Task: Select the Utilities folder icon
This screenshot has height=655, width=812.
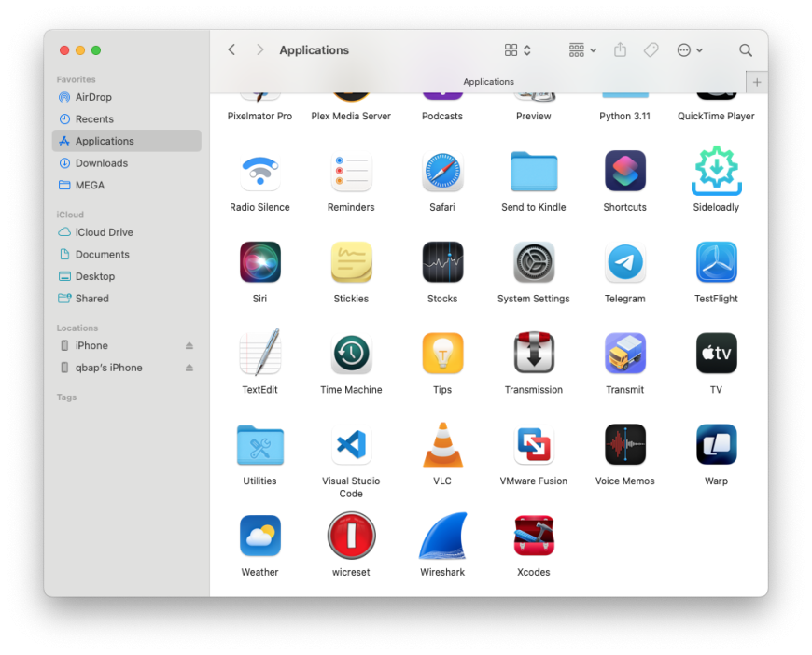Action: pos(260,445)
